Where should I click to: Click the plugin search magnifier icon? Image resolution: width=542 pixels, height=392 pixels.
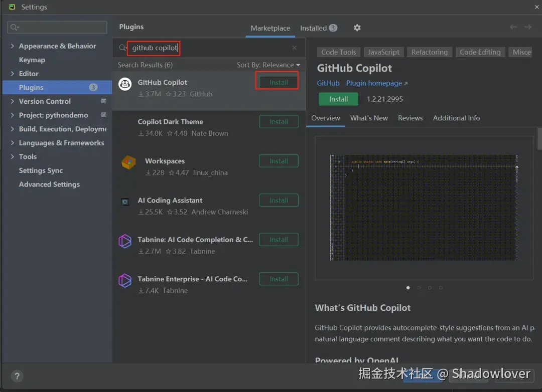coord(122,48)
